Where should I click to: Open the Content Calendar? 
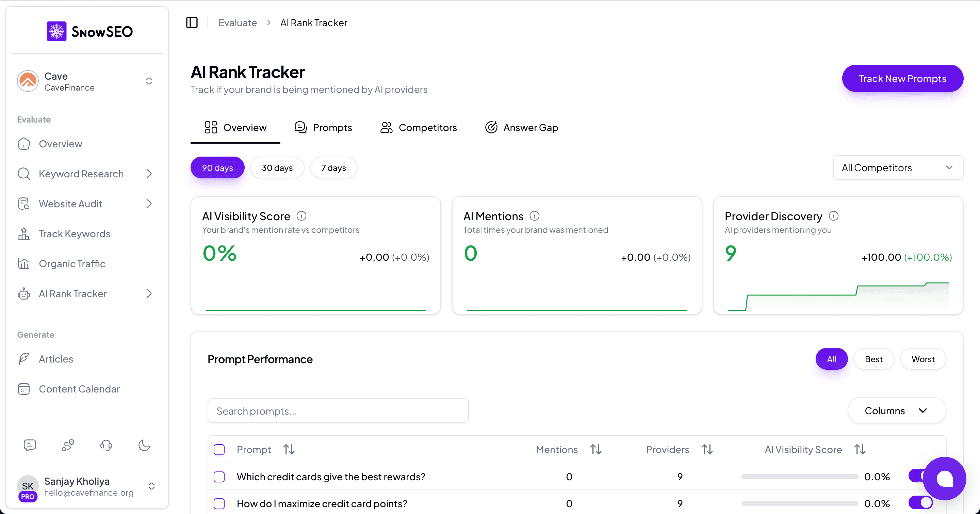click(80, 388)
